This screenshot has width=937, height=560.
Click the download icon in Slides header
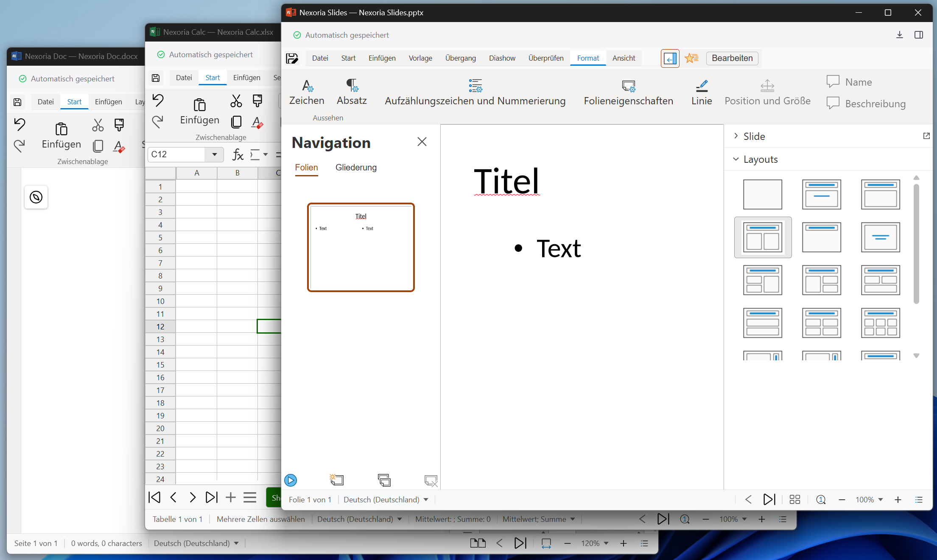[x=899, y=35]
